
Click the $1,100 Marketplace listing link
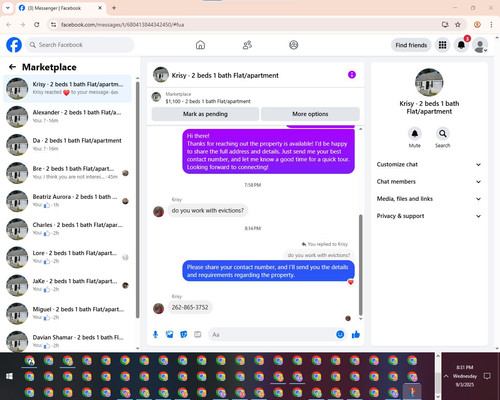pos(208,101)
